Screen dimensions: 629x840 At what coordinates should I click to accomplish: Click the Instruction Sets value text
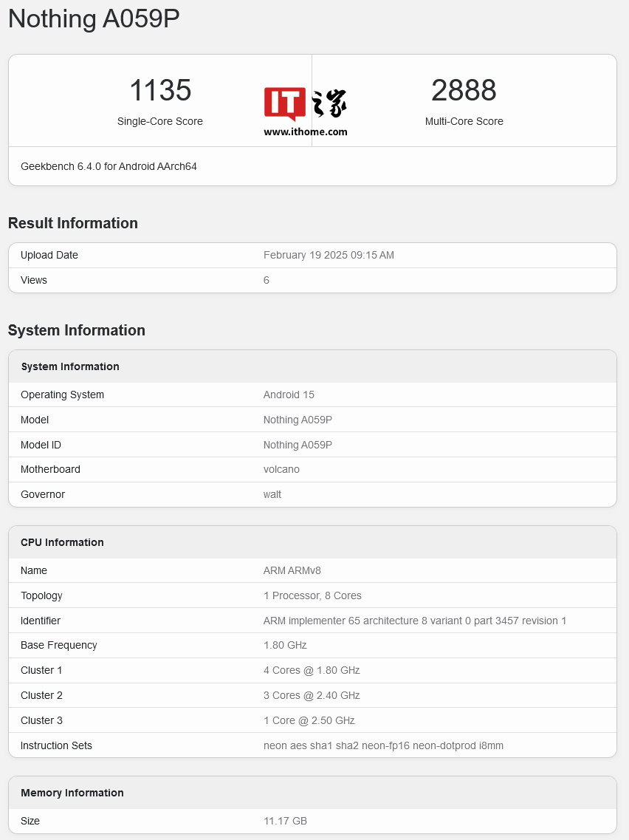383,745
